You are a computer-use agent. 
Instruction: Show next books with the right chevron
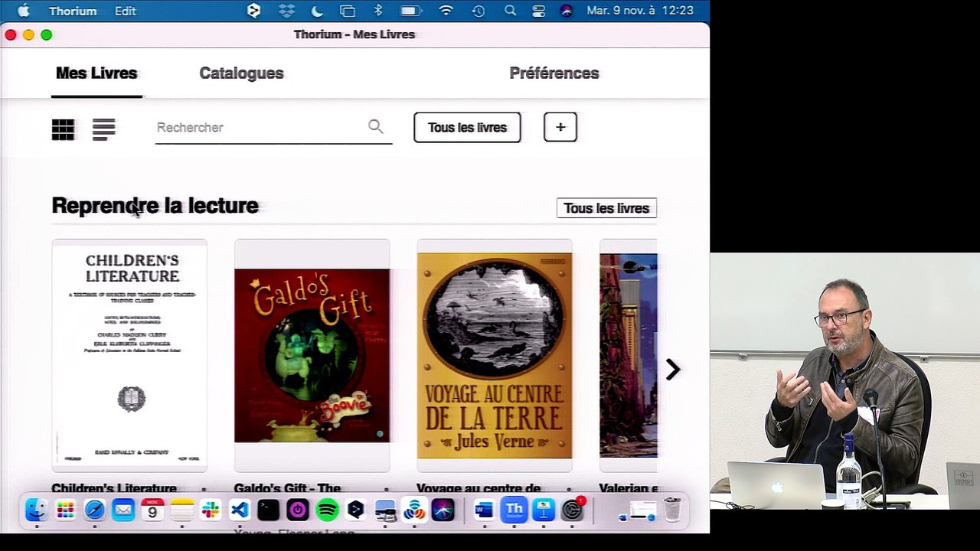tap(672, 370)
